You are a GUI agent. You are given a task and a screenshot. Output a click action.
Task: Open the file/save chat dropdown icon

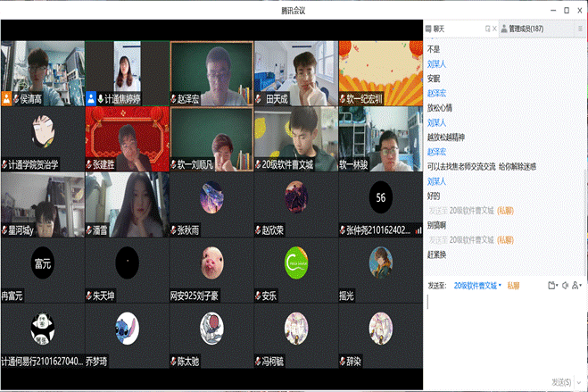pyautogui.click(x=553, y=286)
